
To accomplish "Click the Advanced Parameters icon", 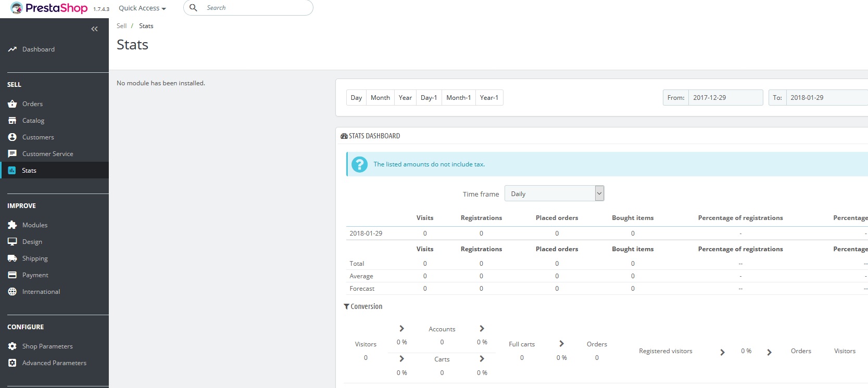I will click(x=12, y=363).
